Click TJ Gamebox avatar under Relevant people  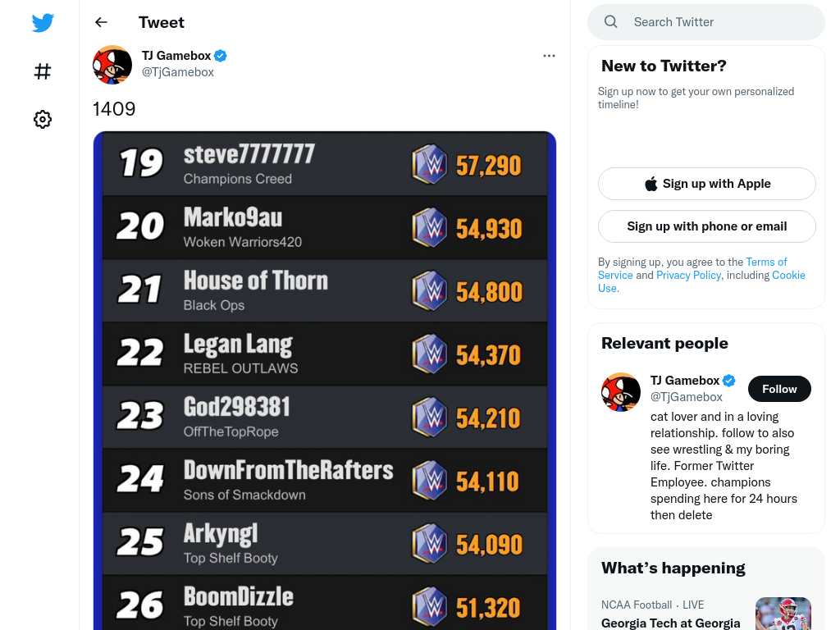620,392
